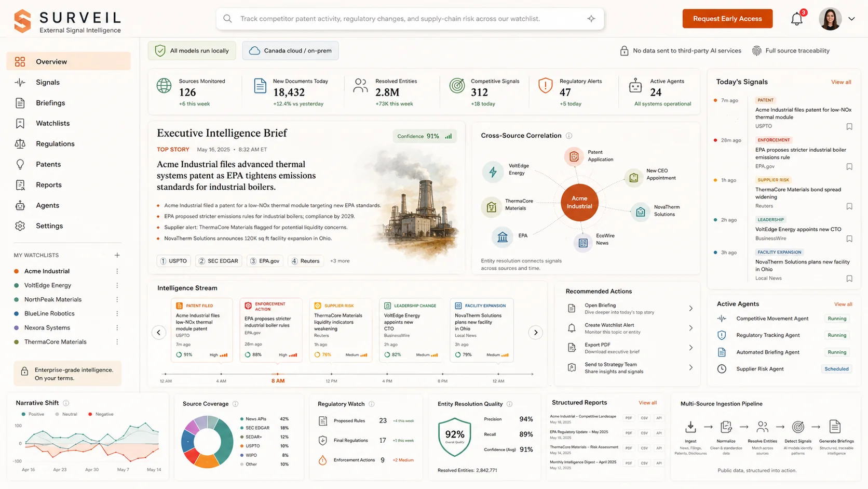Open options menu for Nexora Systems watchlist
This screenshot has height=489, width=868.
(x=117, y=328)
